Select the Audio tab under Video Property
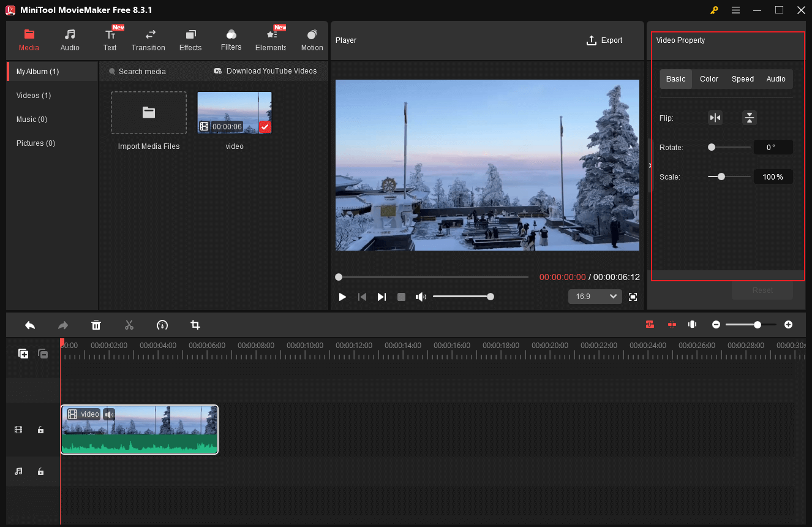812x527 pixels. [x=776, y=78]
